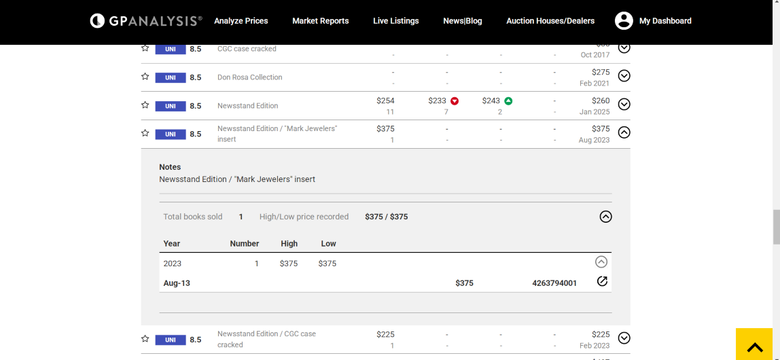780x360 pixels.
Task: Open My Dashboard user avatar icon
Action: 623,21
